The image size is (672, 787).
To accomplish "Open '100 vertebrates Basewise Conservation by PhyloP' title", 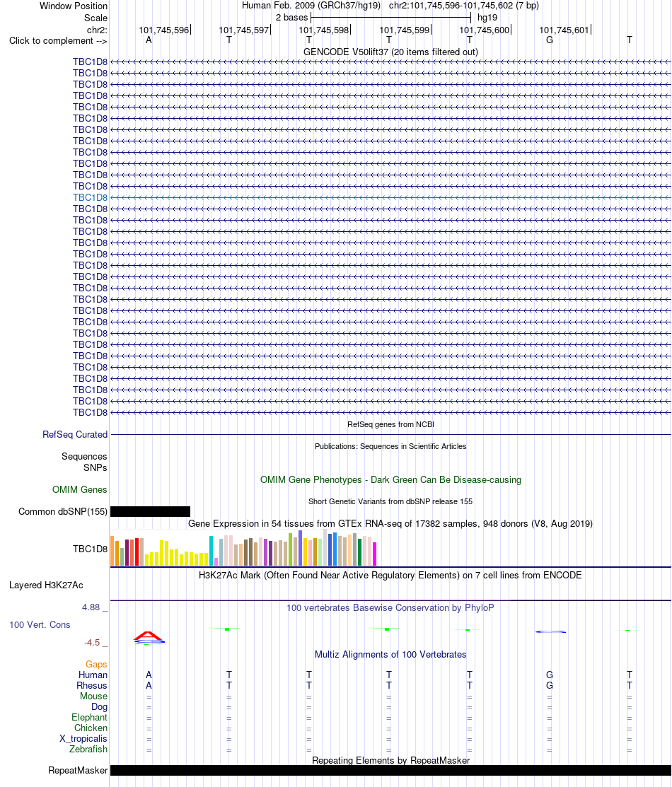I will (390, 608).
